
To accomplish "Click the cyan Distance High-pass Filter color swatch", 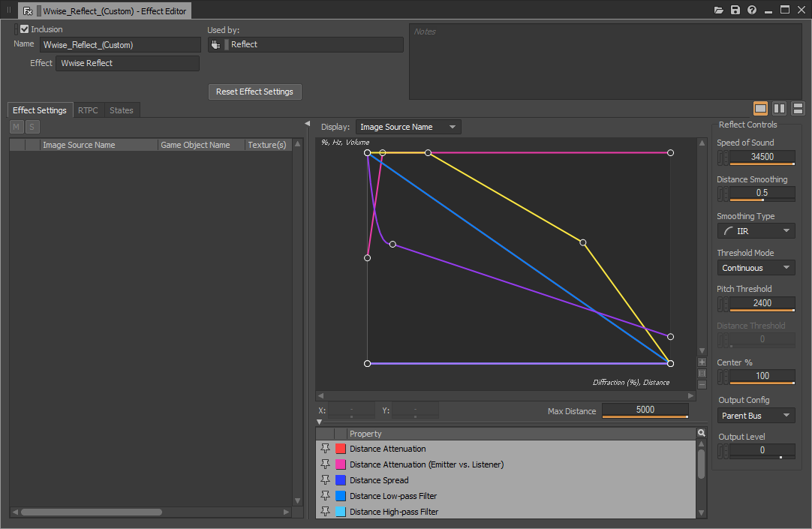I will (x=341, y=512).
